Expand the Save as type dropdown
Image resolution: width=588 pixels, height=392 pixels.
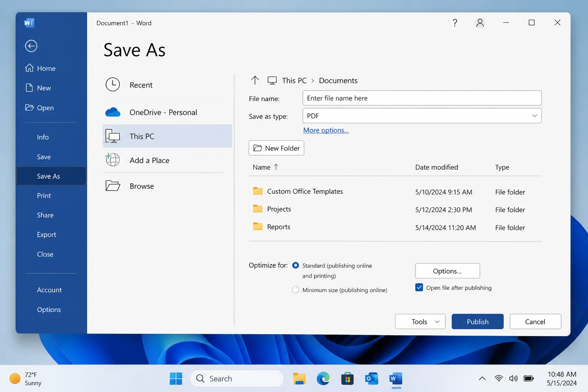click(x=534, y=116)
